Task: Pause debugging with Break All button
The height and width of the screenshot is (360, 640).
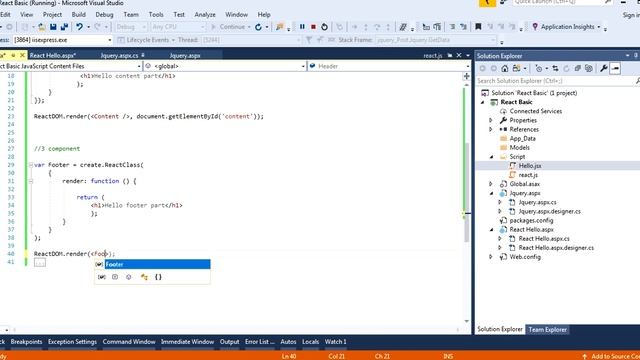Action: pos(302,27)
